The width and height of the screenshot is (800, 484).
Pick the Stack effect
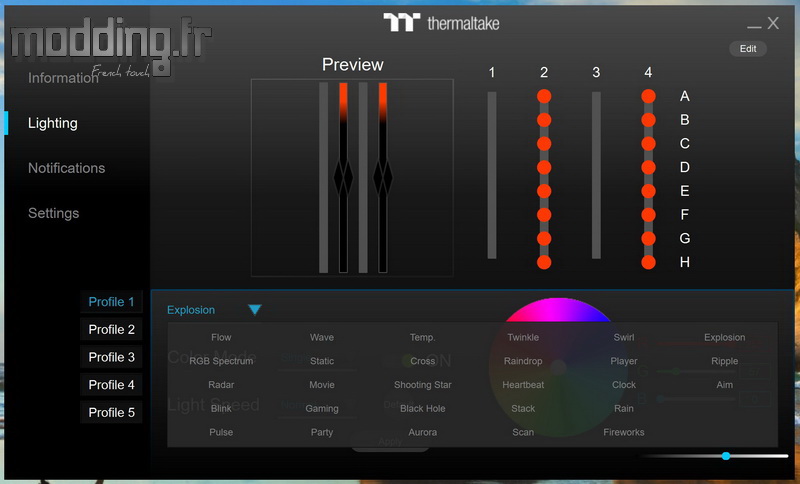tap(523, 409)
